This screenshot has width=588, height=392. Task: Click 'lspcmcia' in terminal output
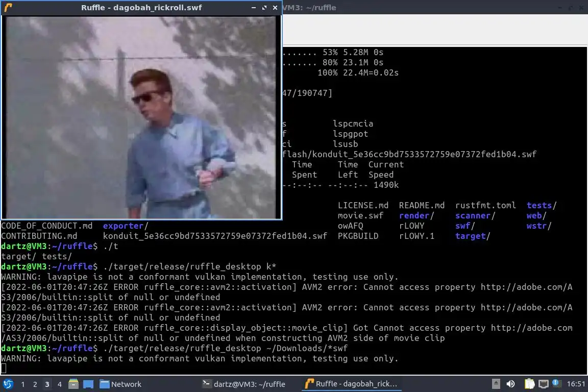click(353, 124)
